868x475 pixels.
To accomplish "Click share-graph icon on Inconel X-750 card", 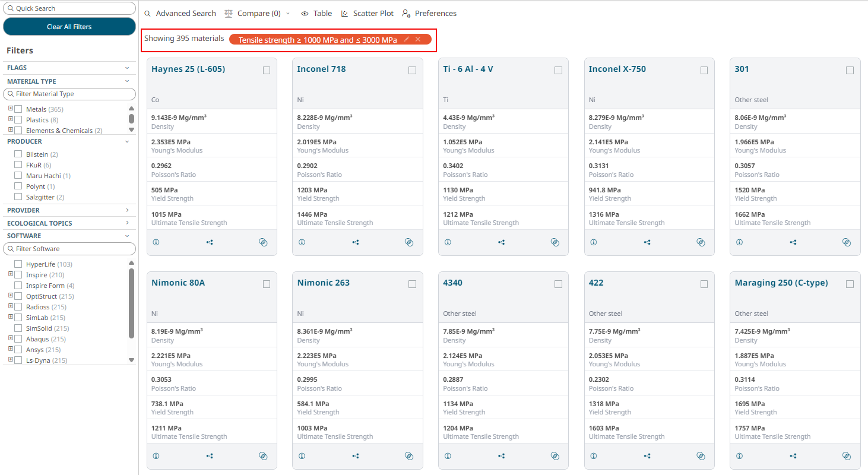I will click(x=647, y=242).
